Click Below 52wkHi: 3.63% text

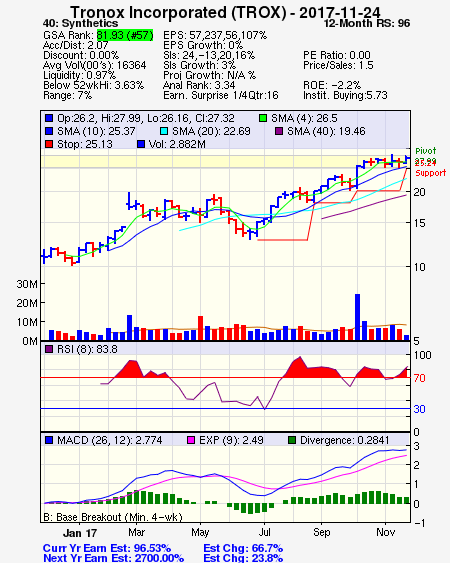[x=93, y=85]
